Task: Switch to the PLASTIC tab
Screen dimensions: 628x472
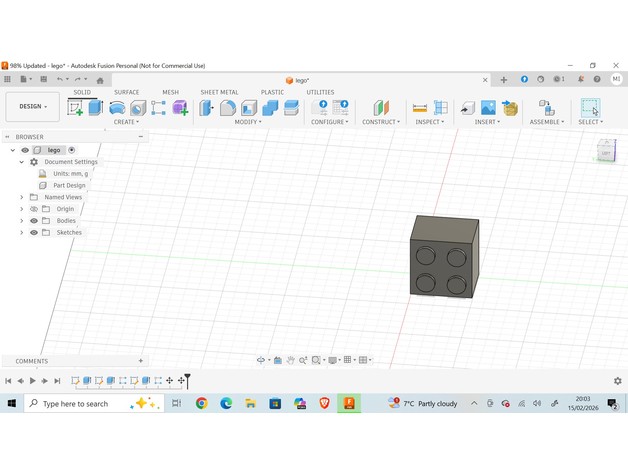Action: (272, 92)
